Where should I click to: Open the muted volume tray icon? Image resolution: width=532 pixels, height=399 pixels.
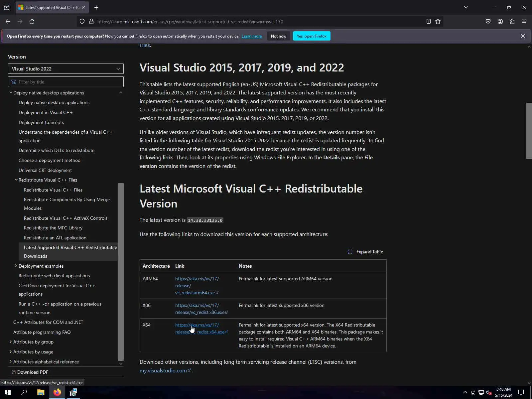[x=489, y=392]
